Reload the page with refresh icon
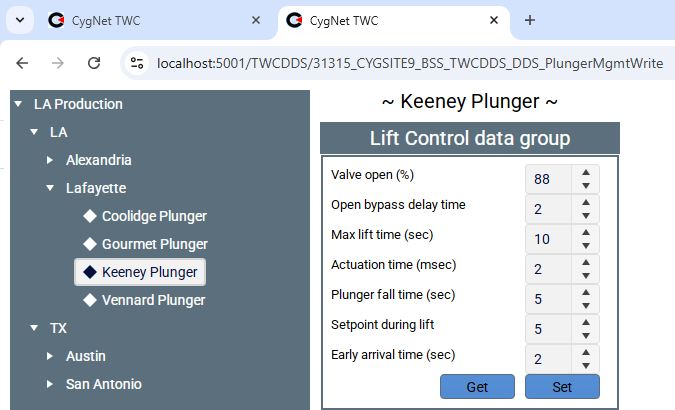Screen dimensions: 675x410 (x=94, y=63)
